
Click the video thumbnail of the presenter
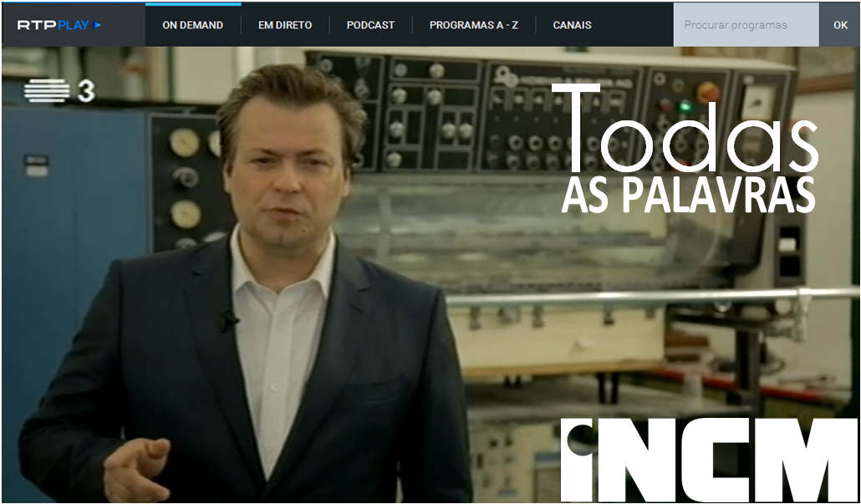(x=430, y=274)
